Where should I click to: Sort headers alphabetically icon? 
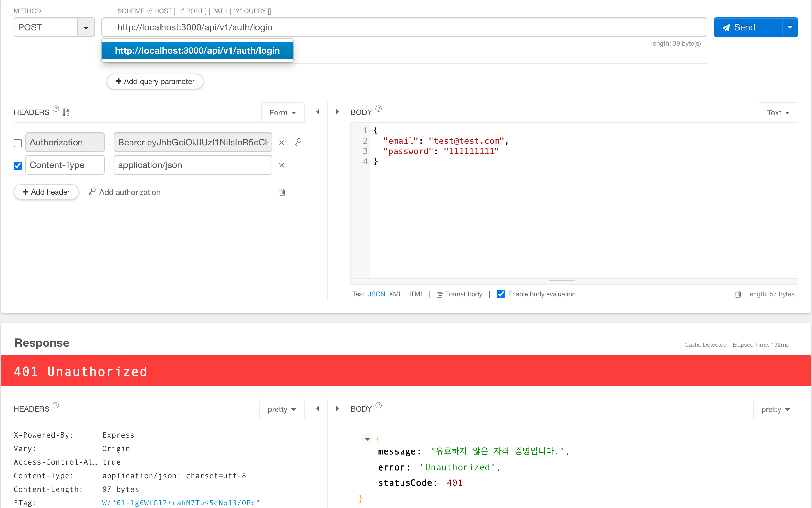pyautogui.click(x=66, y=112)
